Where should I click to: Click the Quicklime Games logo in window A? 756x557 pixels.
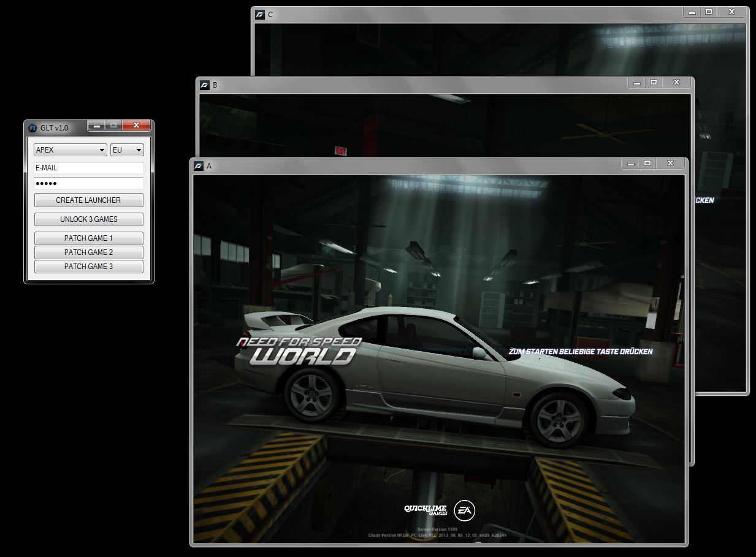point(425,510)
